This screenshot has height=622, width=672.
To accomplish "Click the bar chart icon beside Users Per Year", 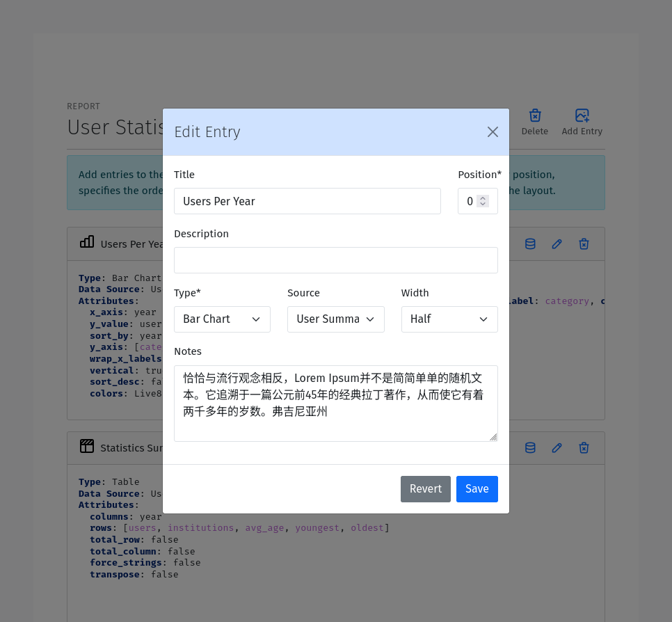I will (87, 241).
